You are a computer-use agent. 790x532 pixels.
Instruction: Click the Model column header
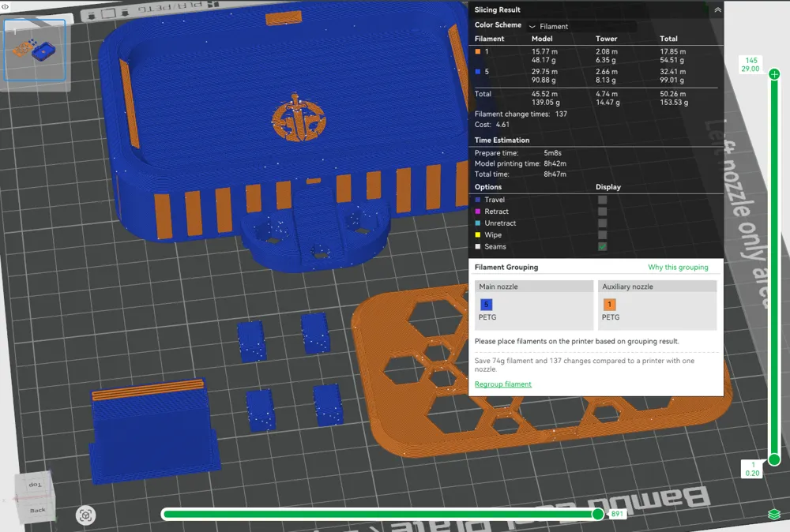[542, 39]
